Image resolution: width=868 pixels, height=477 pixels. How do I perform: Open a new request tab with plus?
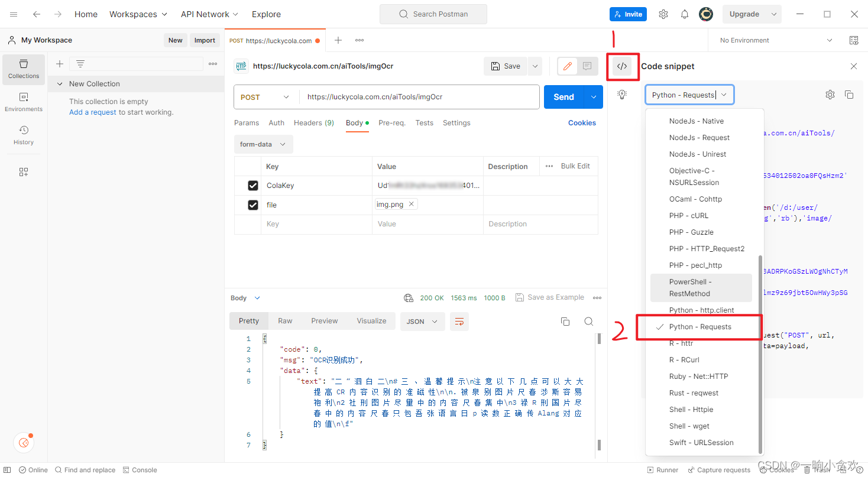click(338, 40)
